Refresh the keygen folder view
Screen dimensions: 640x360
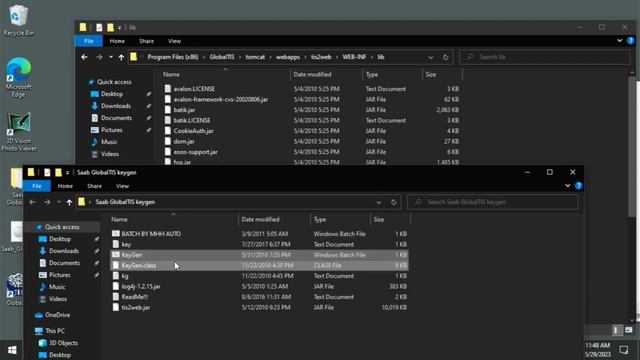393,202
